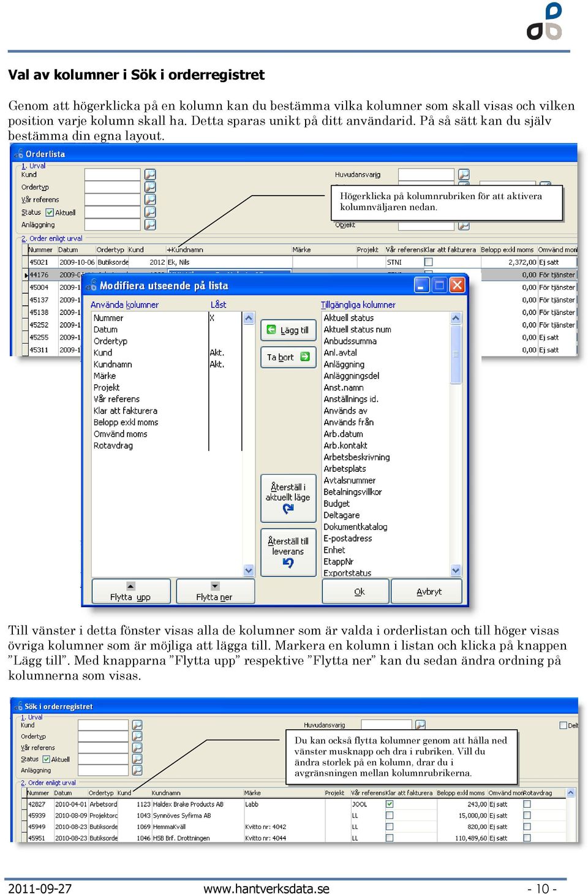The image size is (588, 894).
Task: Cancel the dialog with Avbryt
Action: 427,592
